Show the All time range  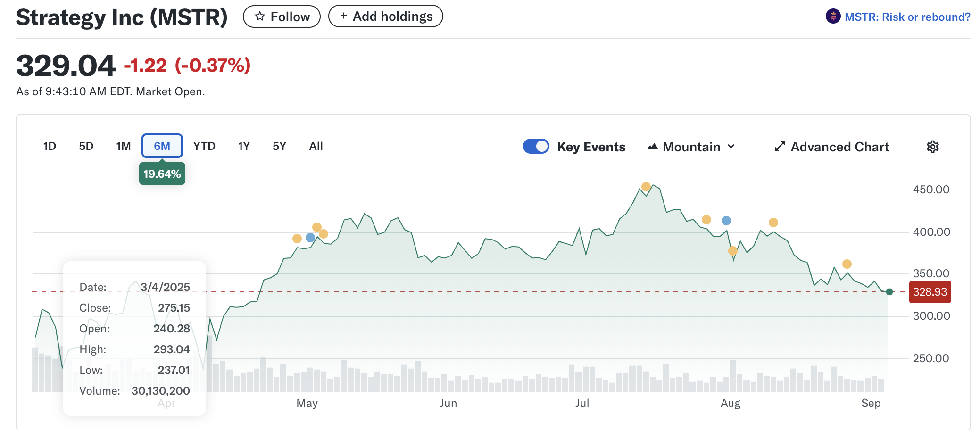click(316, 146)
